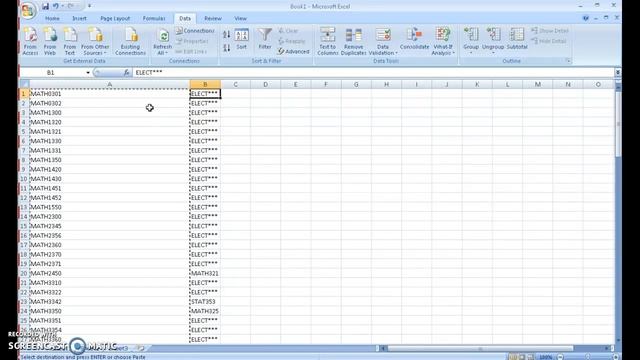640x360 pixels.
Task: Open the Outline dialog launcher
Action: (x=568, y=61)
